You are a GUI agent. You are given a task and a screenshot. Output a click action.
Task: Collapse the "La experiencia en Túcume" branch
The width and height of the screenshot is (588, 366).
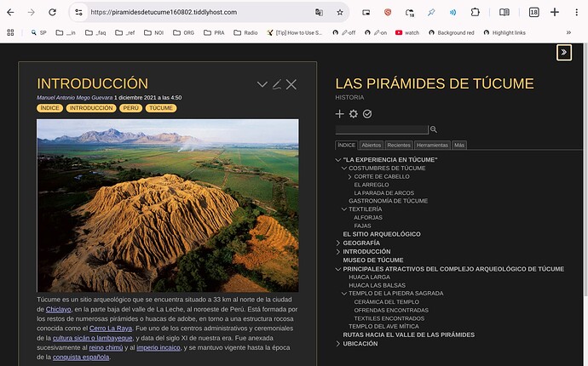coord(338,160)
